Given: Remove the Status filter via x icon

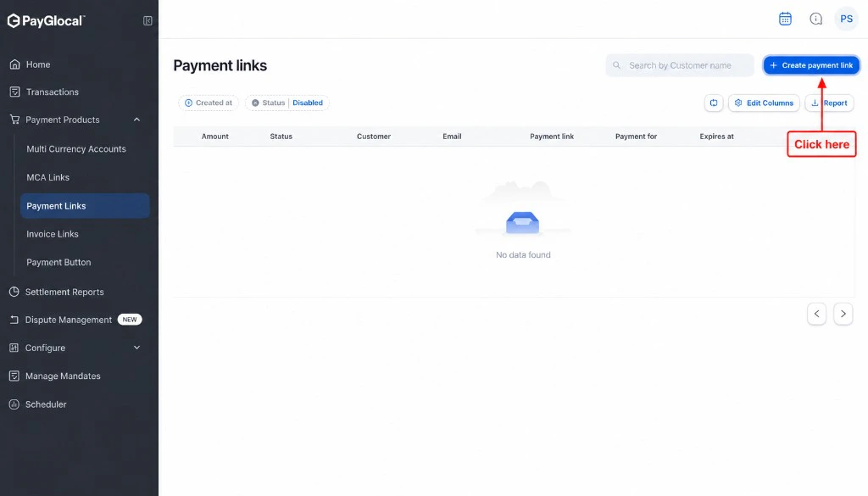Looking at the screenshot, I should coord(255,103).
